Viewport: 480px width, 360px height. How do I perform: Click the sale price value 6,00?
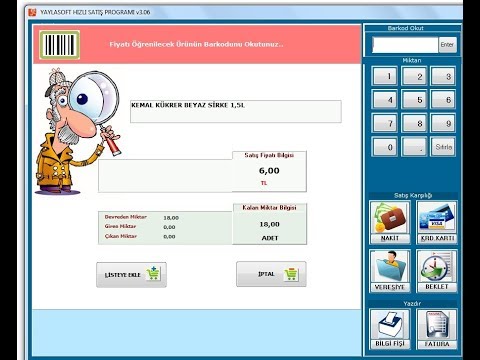[x=269, y=171]
